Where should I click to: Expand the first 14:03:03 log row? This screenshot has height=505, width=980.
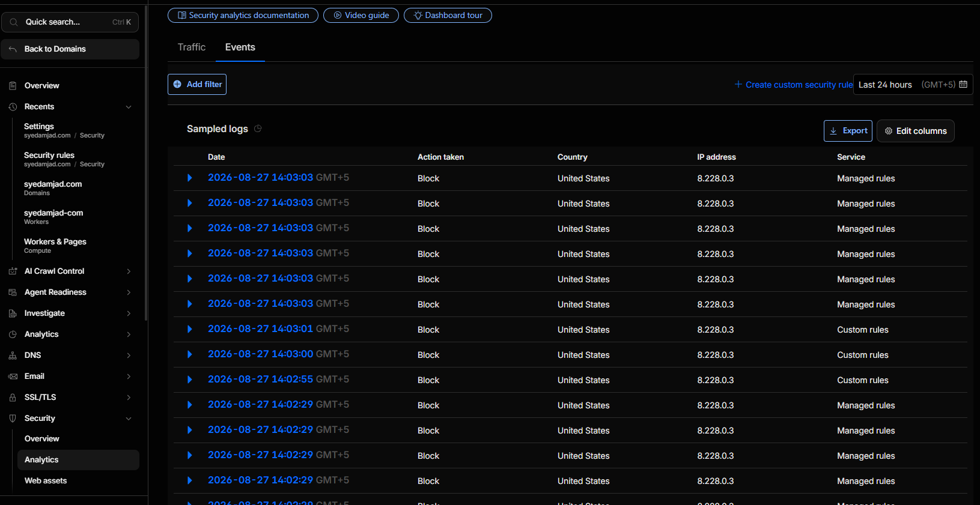[189, 178]
